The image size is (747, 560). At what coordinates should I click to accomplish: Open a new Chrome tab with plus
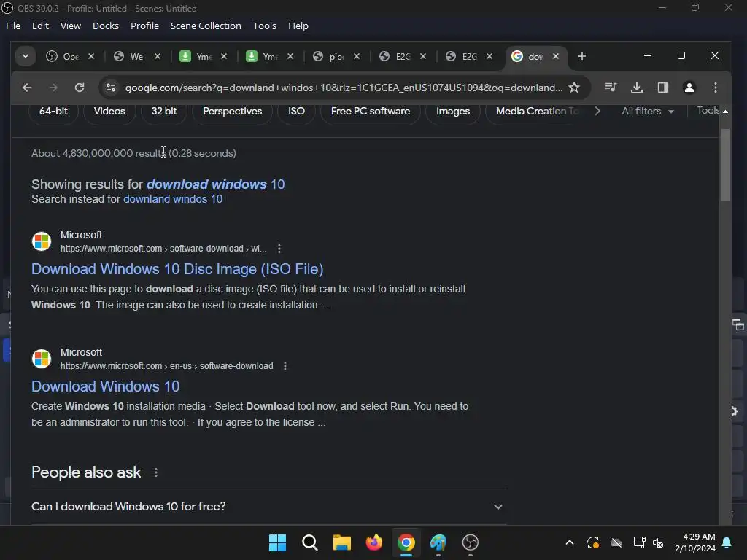[581, 57]
